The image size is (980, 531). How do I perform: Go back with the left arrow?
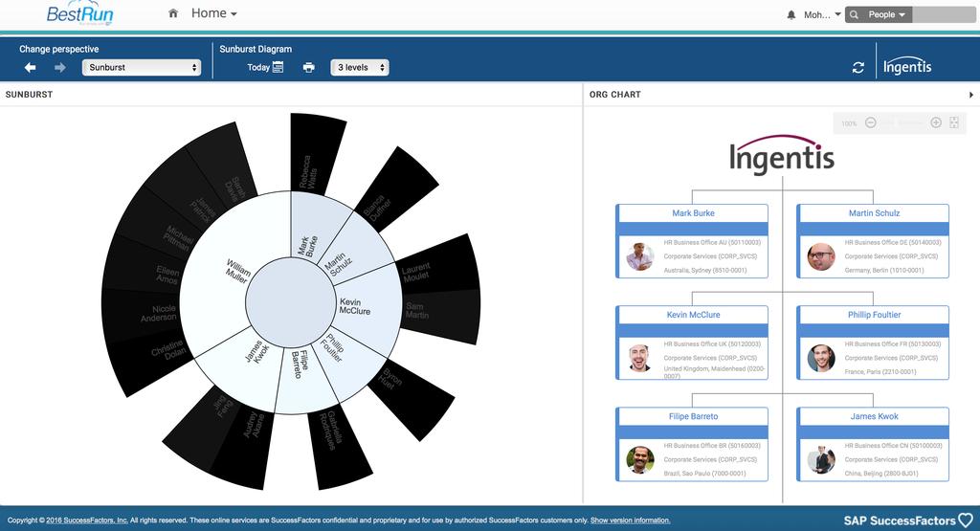tap(30, 68)
